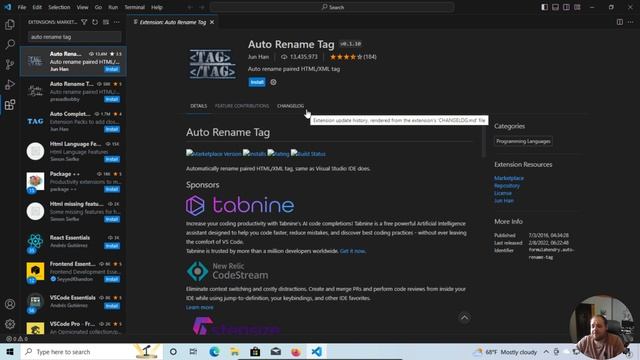The width and height of the screenshot is (640, 360).
Task: Open Run and Debug view
Action: coord(10,84)
